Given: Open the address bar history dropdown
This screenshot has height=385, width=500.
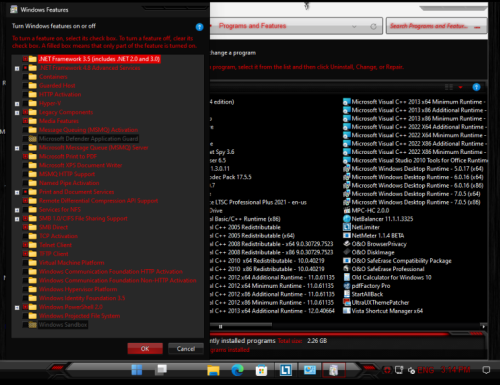Looking at the screenshot, I should (x=354, y=26).
